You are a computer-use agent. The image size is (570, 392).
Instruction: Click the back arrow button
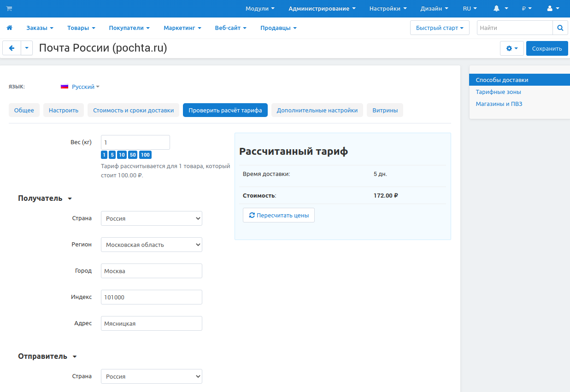click(x=12, y=48)
